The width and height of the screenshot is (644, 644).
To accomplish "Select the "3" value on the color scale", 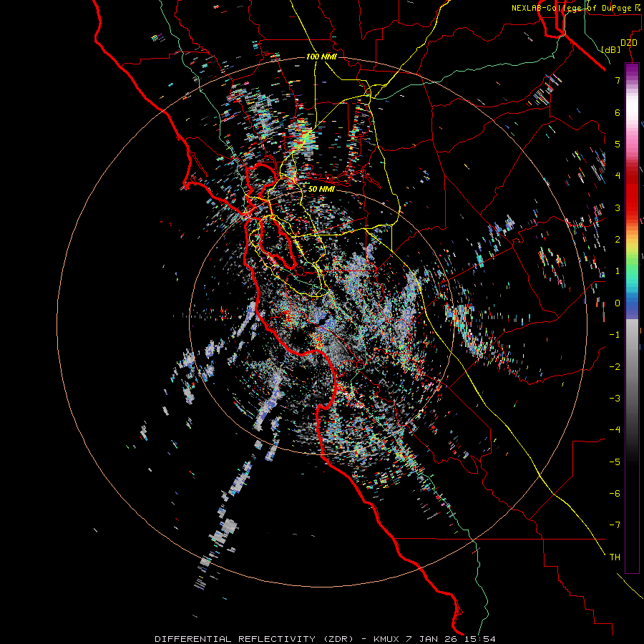I will (618, 208).
